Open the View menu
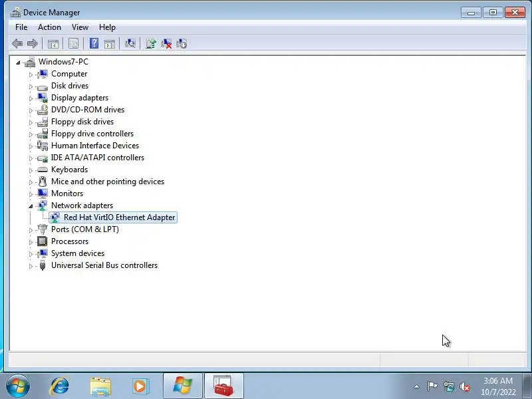 (x=80, y=27)
